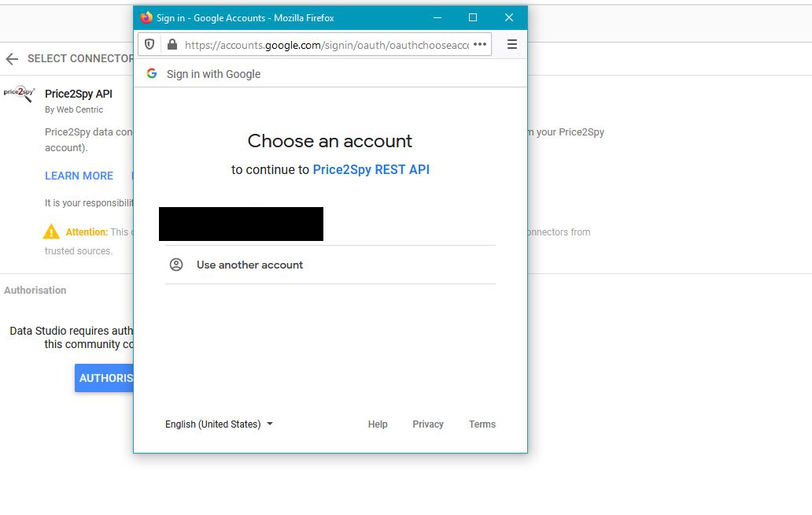Open the page actions three-dots menu
The image size is (812, 515).
480,45
